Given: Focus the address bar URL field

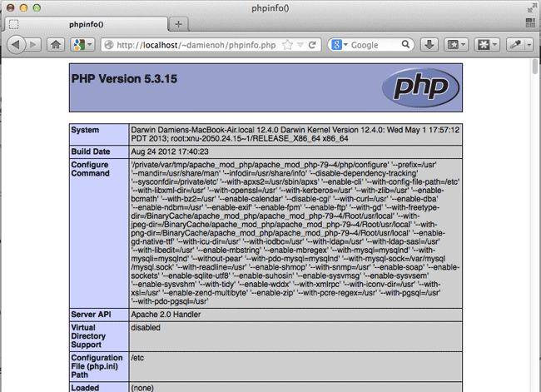Looking at the screenshot, I should tap(196, 45).
